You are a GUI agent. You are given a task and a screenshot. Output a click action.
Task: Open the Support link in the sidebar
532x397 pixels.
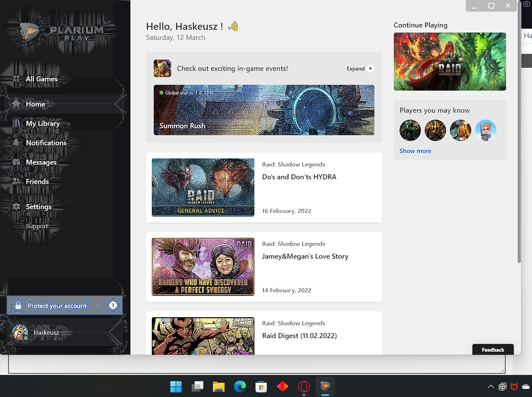tap(37, 226)
